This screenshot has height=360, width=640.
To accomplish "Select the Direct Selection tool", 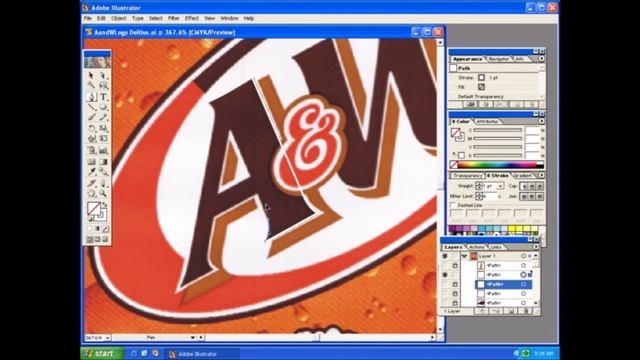I will click(103, 76).
